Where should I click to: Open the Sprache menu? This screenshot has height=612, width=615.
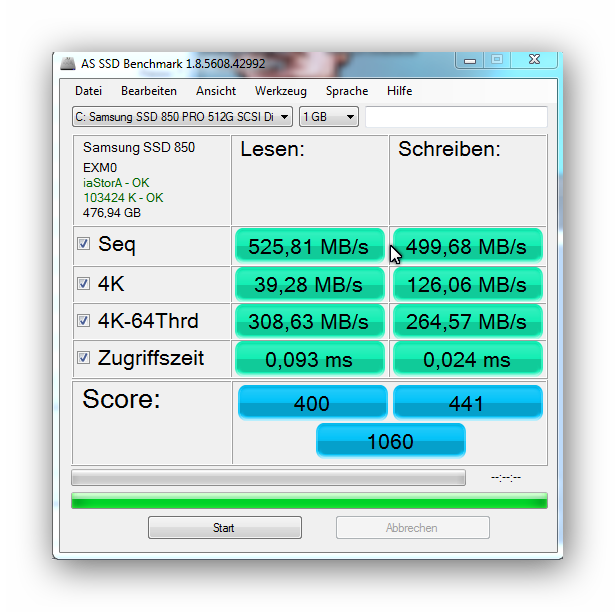(347, 91)
